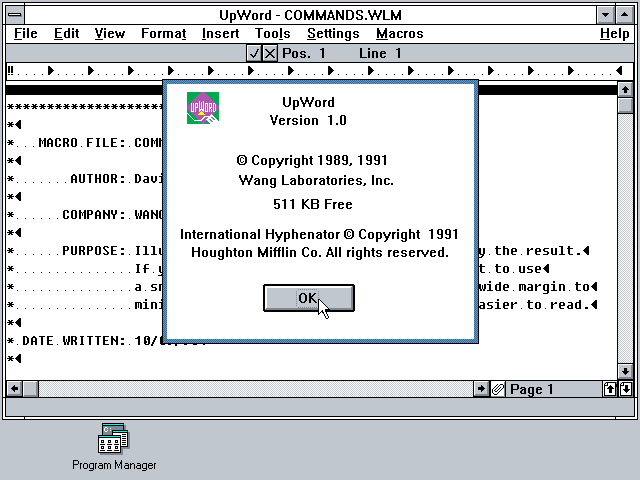640x480 pixels.
Task: Click the title bar UpWord - COMMANDS.WLM
Action: point(310,15)
